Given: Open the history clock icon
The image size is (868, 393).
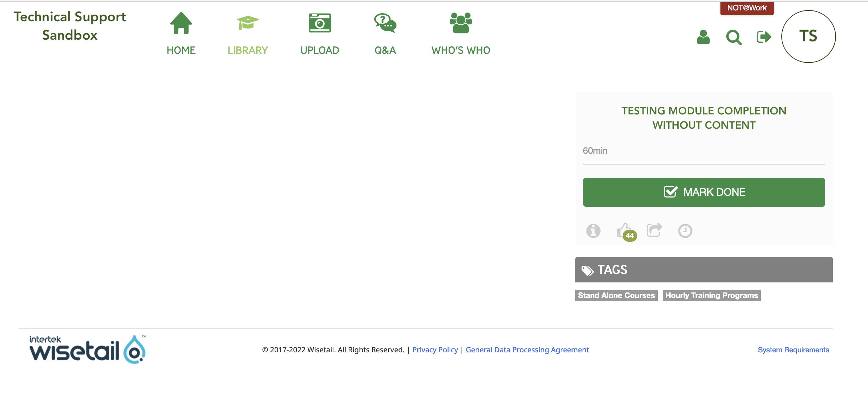Looking at the screenshot, I should [x=685, y=231].
